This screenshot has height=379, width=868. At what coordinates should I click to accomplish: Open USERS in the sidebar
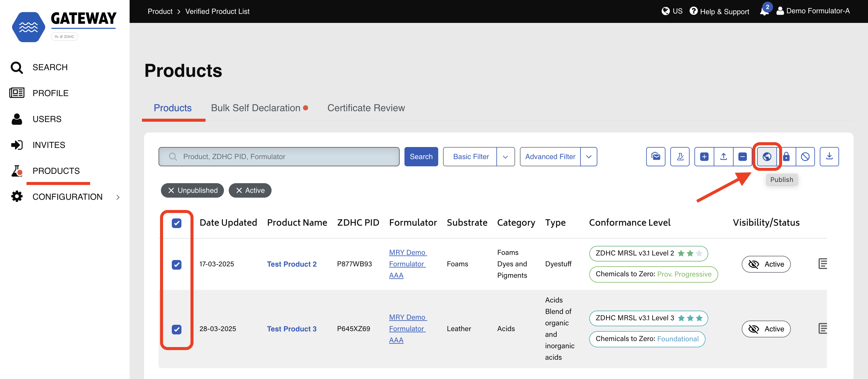[47, 119]
